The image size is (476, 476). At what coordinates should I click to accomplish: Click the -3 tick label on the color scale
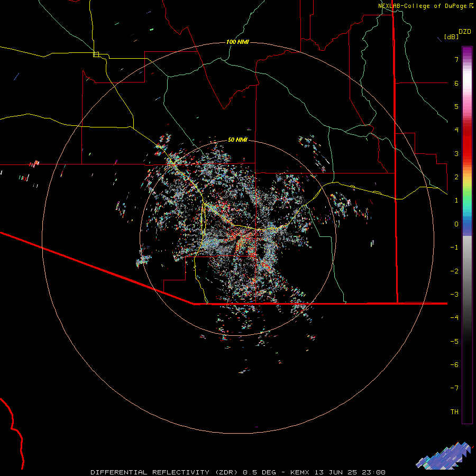[x=454, y=295]
